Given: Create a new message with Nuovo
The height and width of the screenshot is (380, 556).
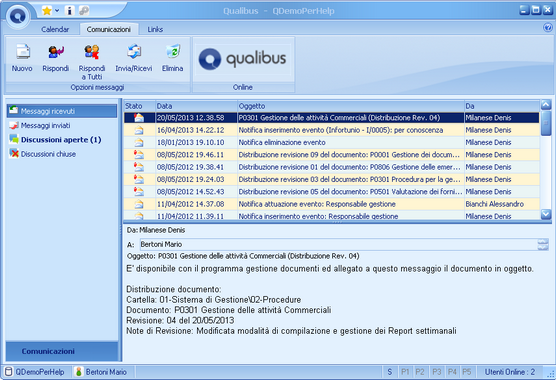Looking at the screenshot, I should pyautogui.click(x=22, y=58).
